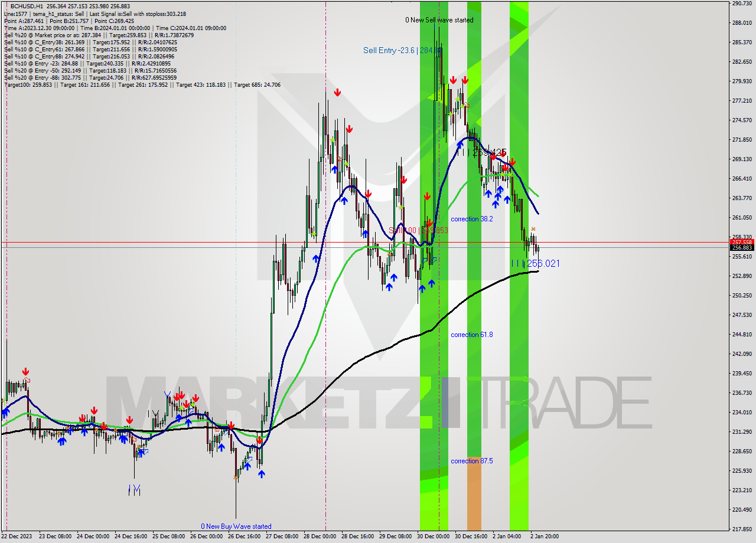Viewport: 756px width, 543px height.
Task: Click the '0 New Sell wave started' label
Action: click(439, 20)
